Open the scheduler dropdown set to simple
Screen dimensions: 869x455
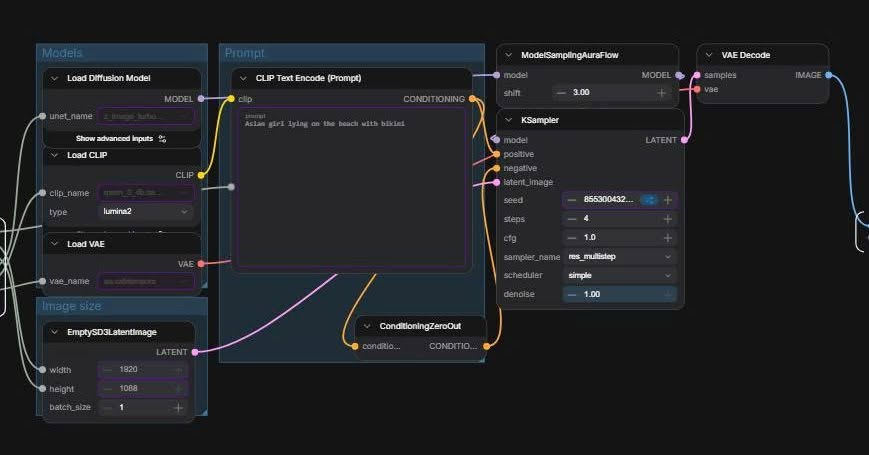[x=619, y=275]
